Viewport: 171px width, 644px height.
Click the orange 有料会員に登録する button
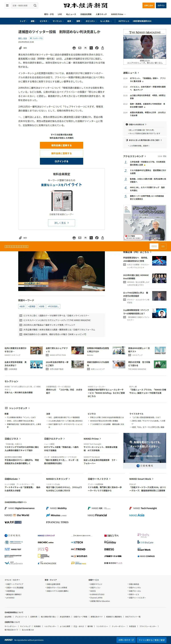point(62,145)
